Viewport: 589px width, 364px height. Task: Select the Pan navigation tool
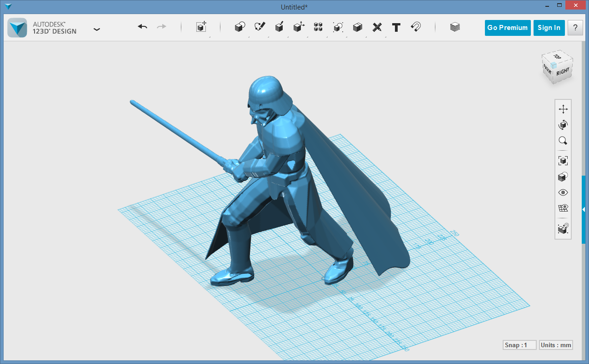pos(563,109)
